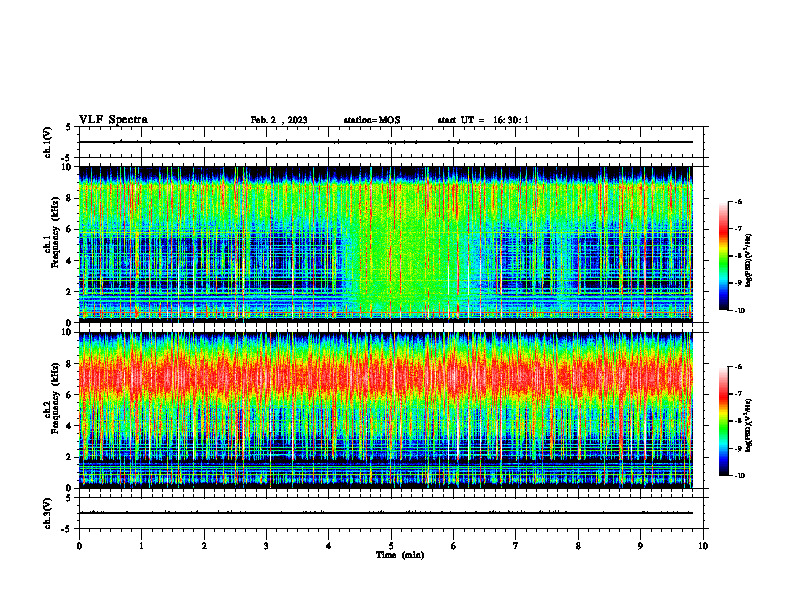The image size is (792, 612).
Task: Click x-axis tick label "5" on the time axis
Action: pos(391,546)
